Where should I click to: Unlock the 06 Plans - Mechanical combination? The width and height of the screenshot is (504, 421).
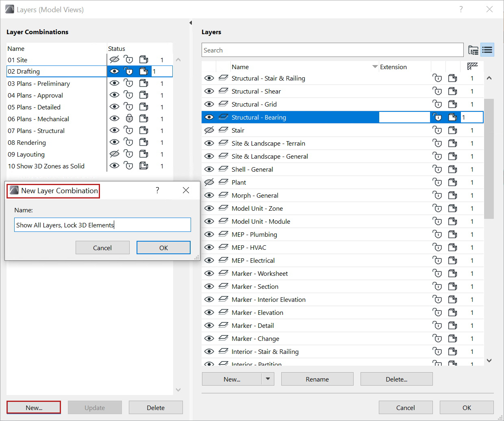pyautogui.click(x=129, y=118)
